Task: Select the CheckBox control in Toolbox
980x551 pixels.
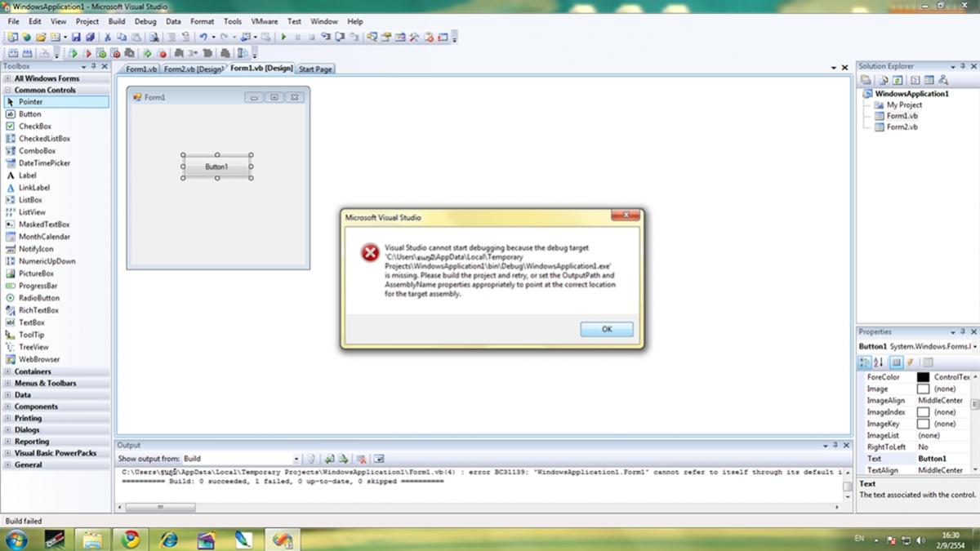Action: [x=55, y=127]
